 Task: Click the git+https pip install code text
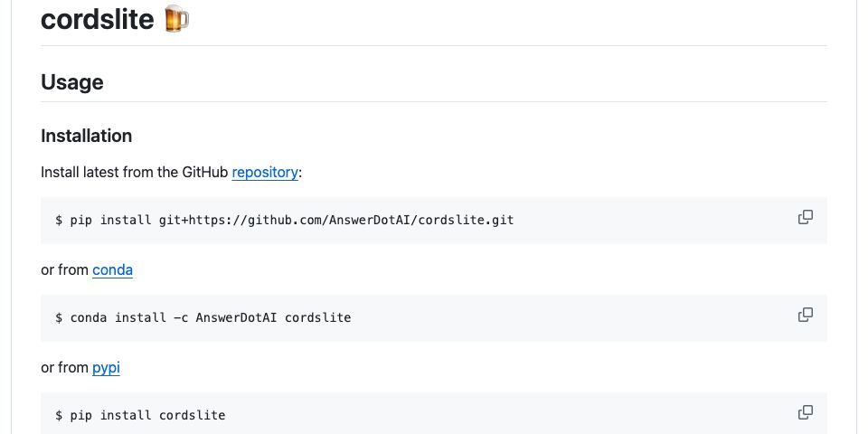[x=285, y=221]
